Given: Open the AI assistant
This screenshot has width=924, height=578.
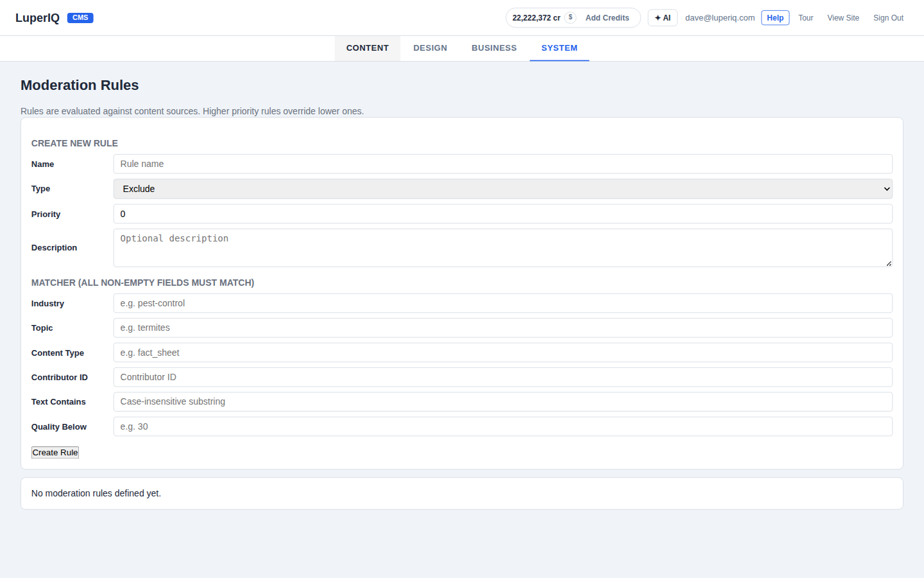Looking at the screenshot, I should [x=662, y=17].
